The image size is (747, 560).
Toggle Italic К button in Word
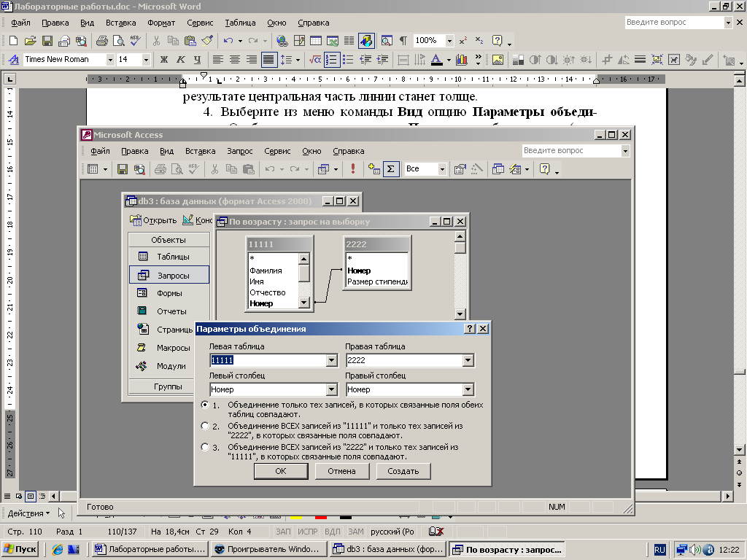[x=181, y=60]
